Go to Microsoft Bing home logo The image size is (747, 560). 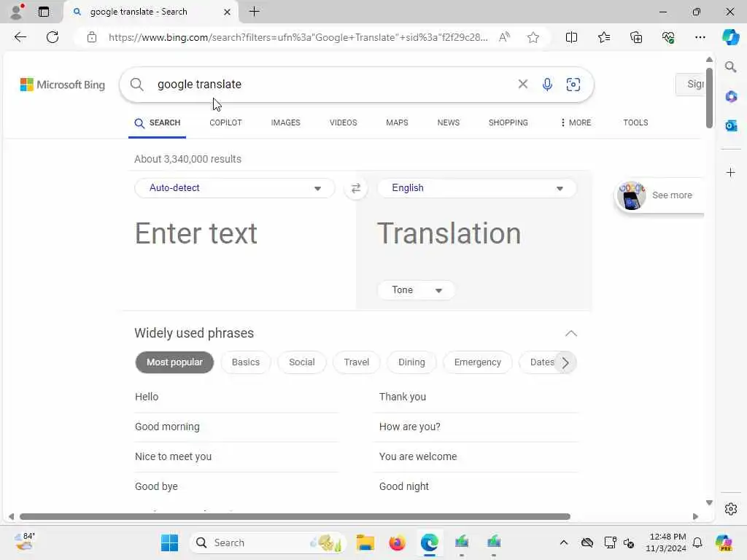tap(63, 85)
